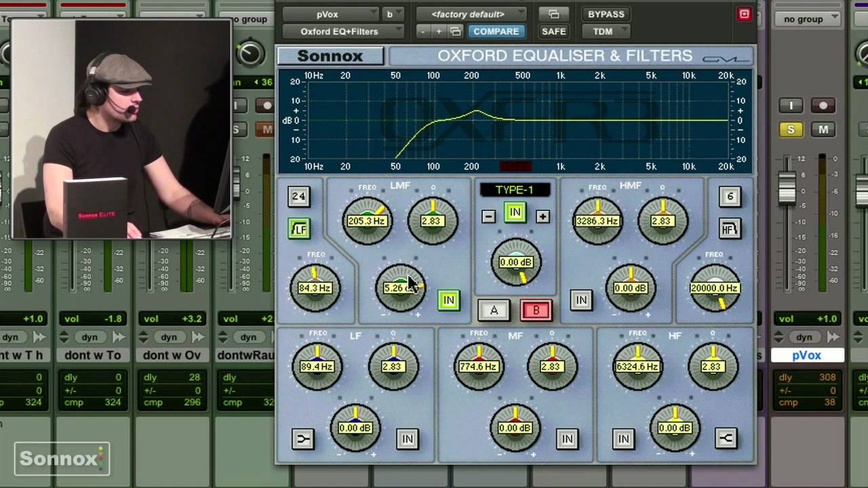
Task: Open the pVox track selector dropdown
Action: pyautogui.click(x=330, y=14)
